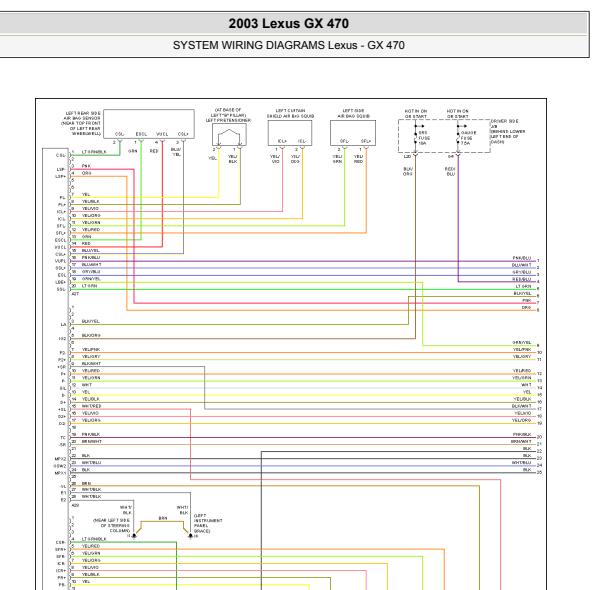Click the LSP- terminal label
This screenshot has width=601, height=590.
click(61, 169)
